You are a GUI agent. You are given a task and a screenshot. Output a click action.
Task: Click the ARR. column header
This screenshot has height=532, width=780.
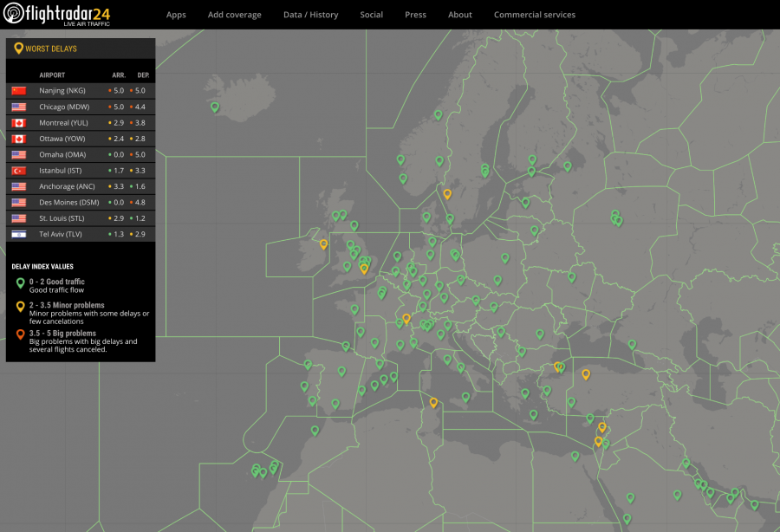(x=118, y=75)
